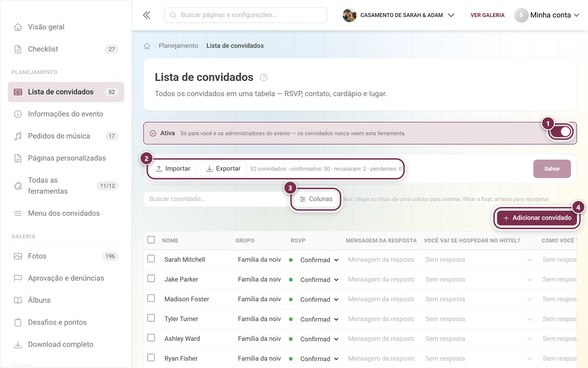Click the Aprovação e denúncias flag icon
Viewport: 588px width, 368px height.
point(18,278)
